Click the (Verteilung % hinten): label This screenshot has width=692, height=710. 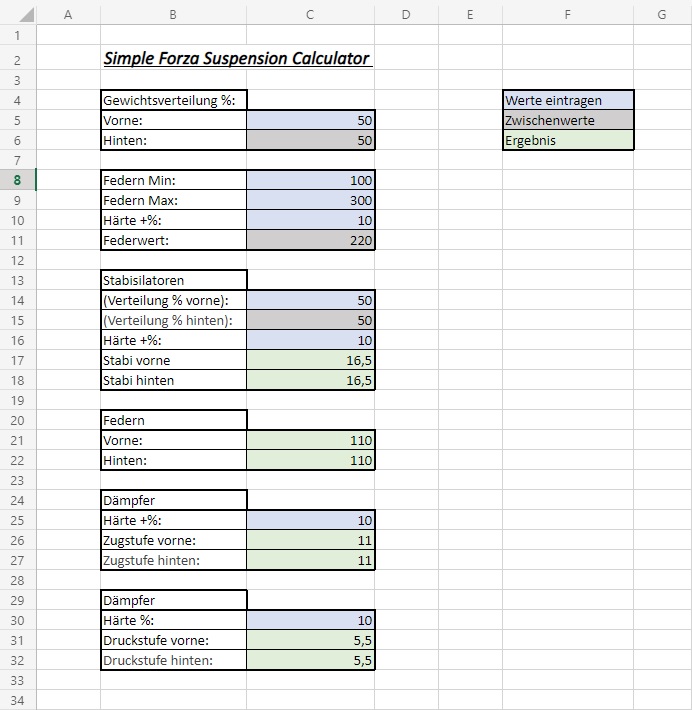(x=168, y=320)
